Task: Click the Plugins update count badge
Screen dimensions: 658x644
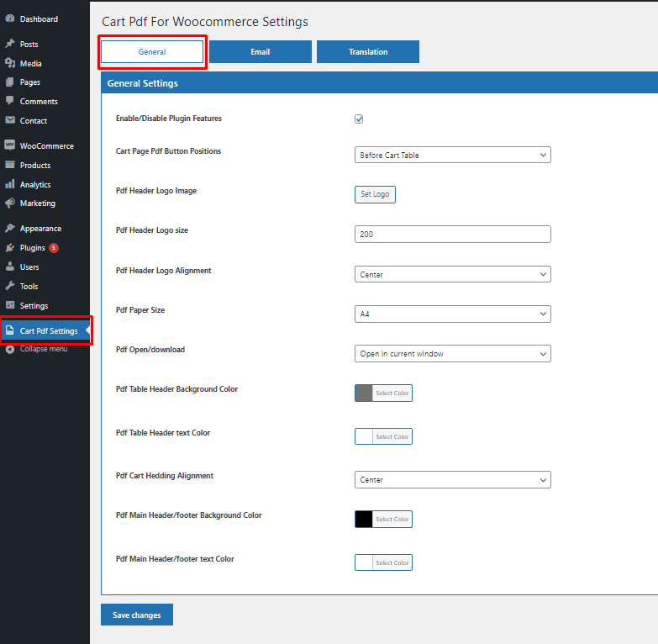Action: (x=53, y=248)
